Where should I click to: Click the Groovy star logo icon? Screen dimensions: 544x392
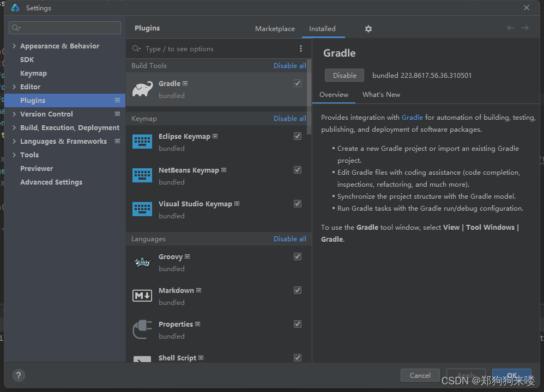142,262
